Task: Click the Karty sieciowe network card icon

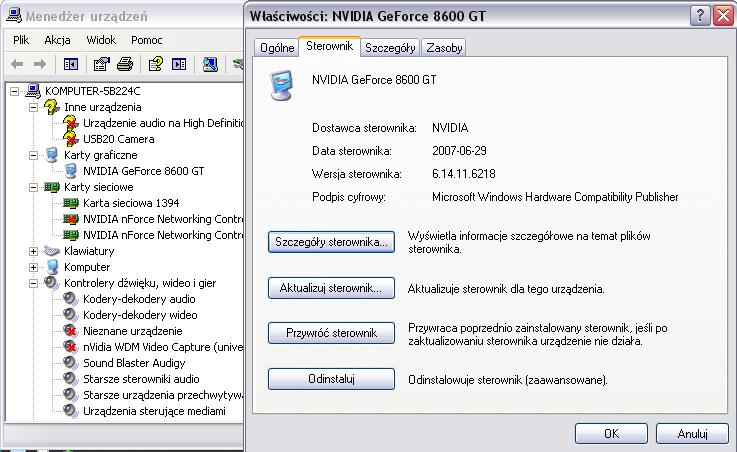Action: (x=52, y=187)
